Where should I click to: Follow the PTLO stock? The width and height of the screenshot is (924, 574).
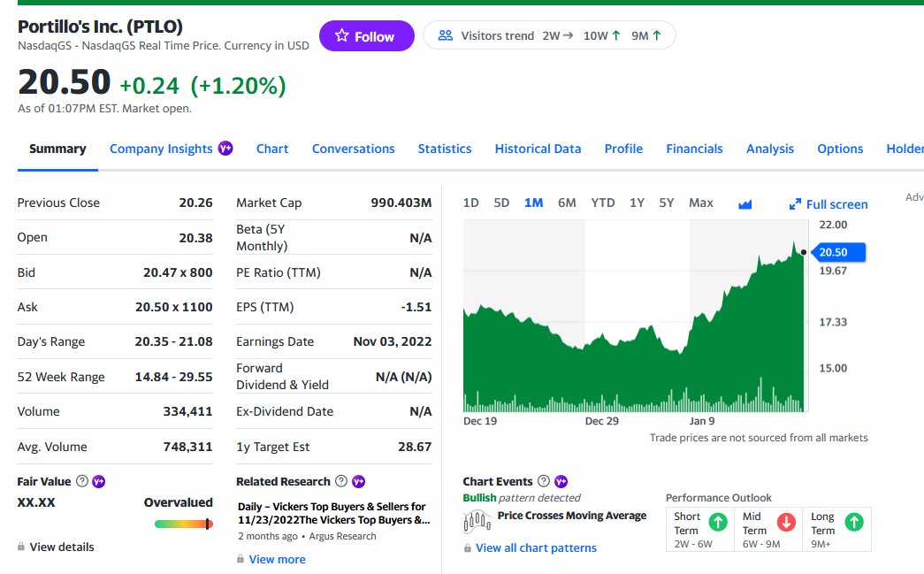click(x=367, y=36)
